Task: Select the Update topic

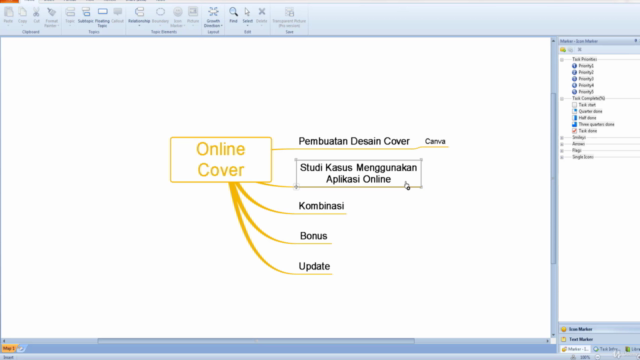Action: coord(314,266)
